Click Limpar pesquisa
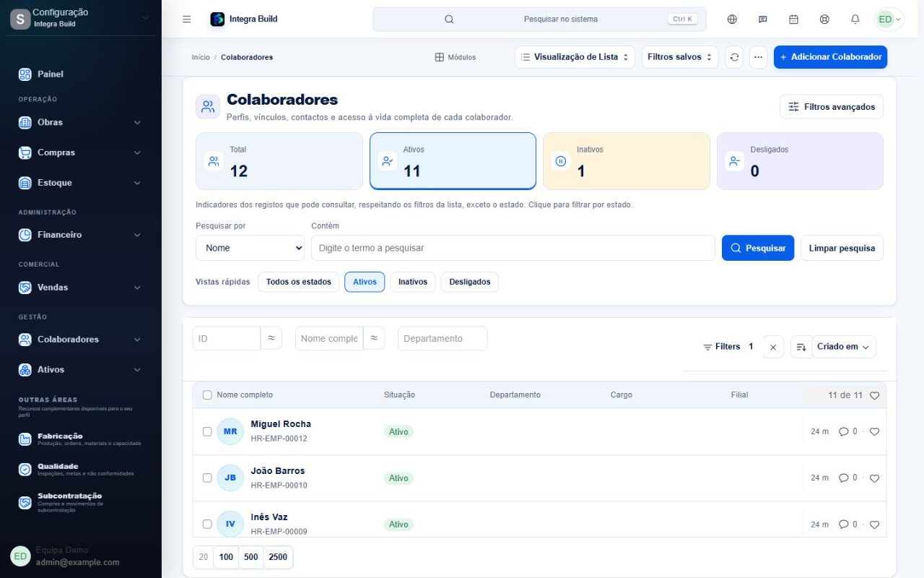924x578 pixels. [x=842, y=248]
